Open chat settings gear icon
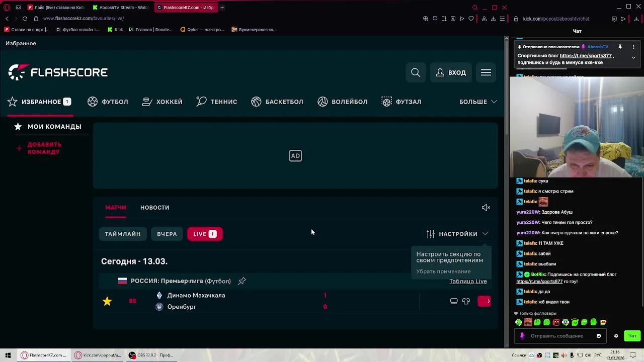The height and width of the screenshot is (362, 644). pyautogui.click(x=616, y=336)
